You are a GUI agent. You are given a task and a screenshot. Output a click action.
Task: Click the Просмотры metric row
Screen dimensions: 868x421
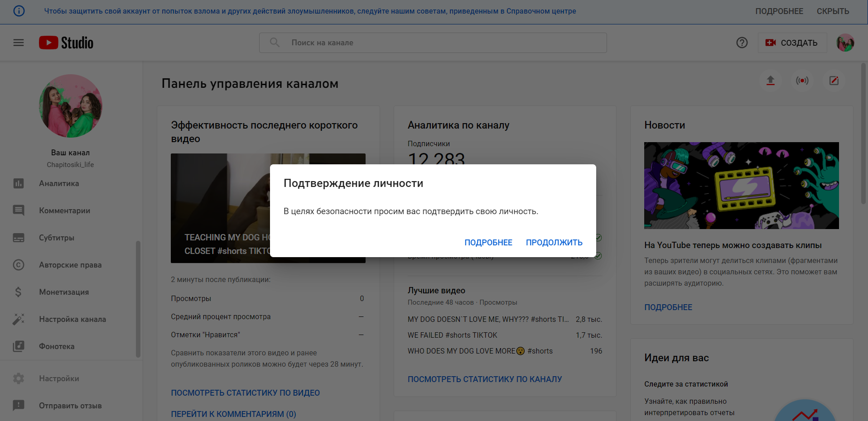click(267, 299)
